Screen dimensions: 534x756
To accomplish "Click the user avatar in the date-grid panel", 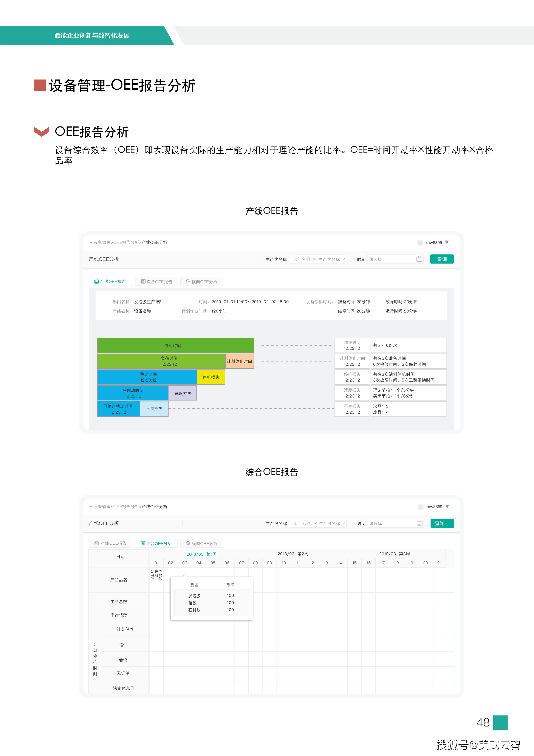I will [x=420, y=507].
